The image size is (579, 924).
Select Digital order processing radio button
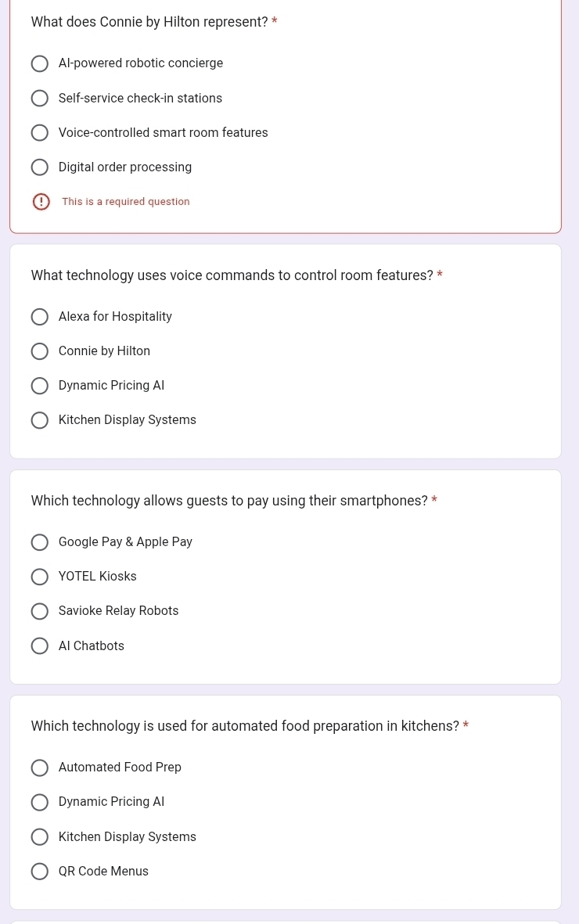[39, 167]
